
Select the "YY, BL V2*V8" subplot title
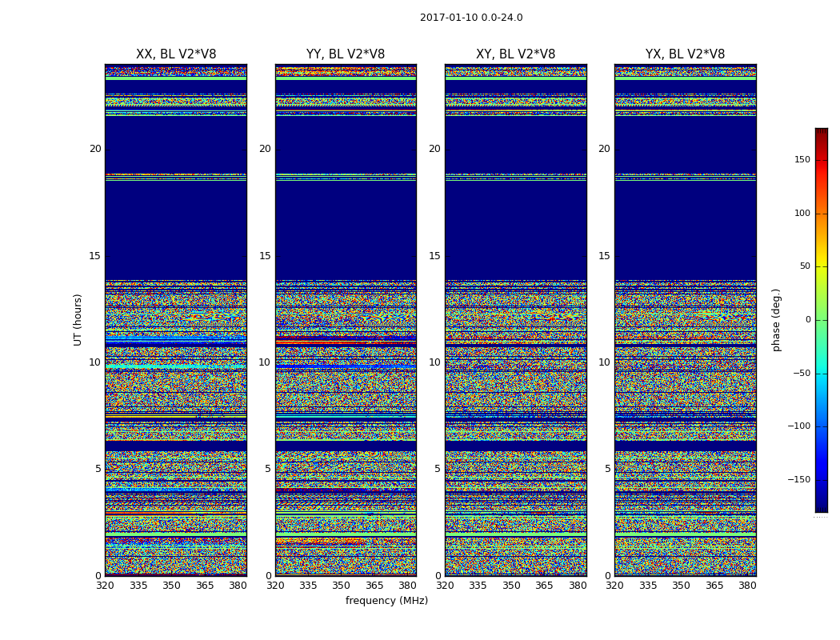(346, 54)
